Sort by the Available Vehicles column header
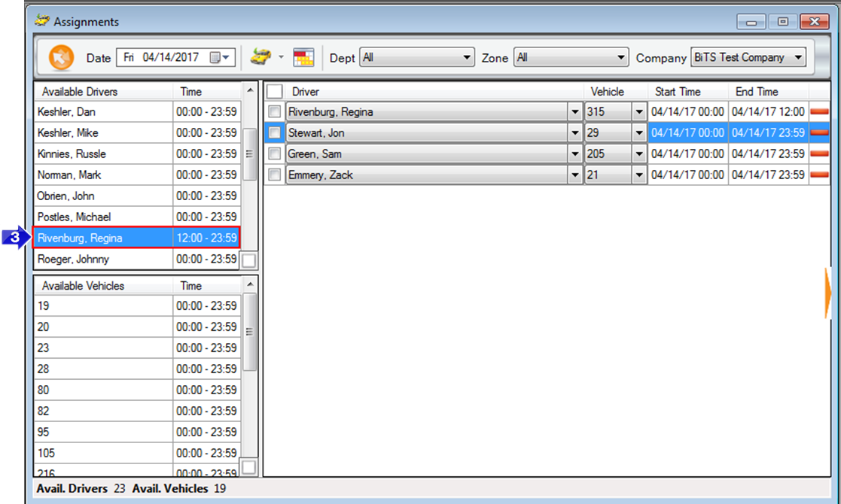Screen dimensions: 841x504 tap(103, 286)
